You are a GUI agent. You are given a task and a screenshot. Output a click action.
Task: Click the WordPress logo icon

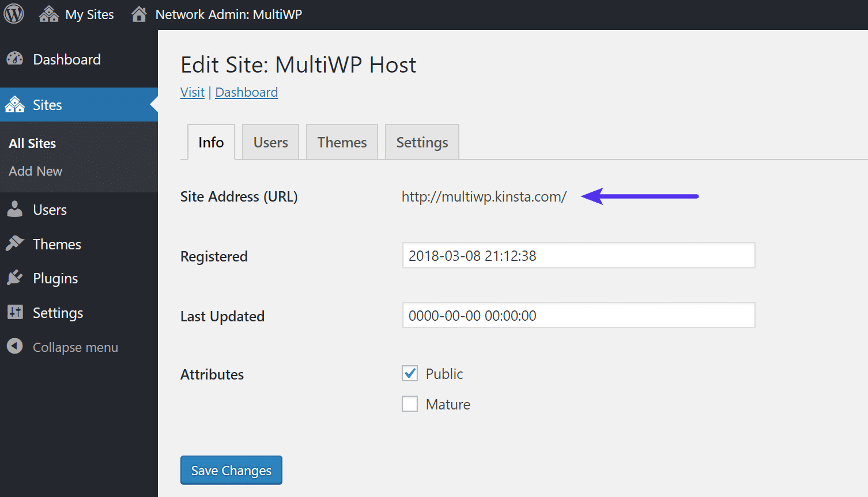point(14,14)
